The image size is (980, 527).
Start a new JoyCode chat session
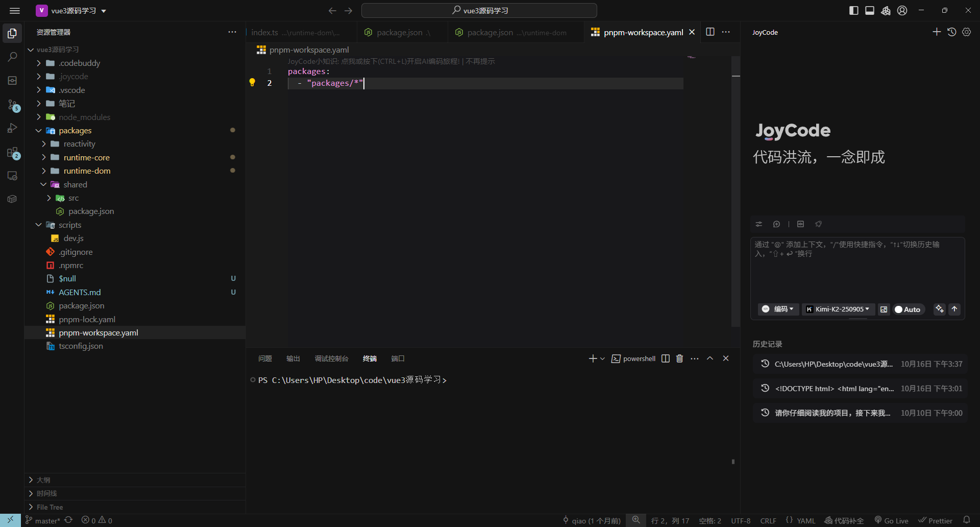pyautogui.click(x=937, y=32)
